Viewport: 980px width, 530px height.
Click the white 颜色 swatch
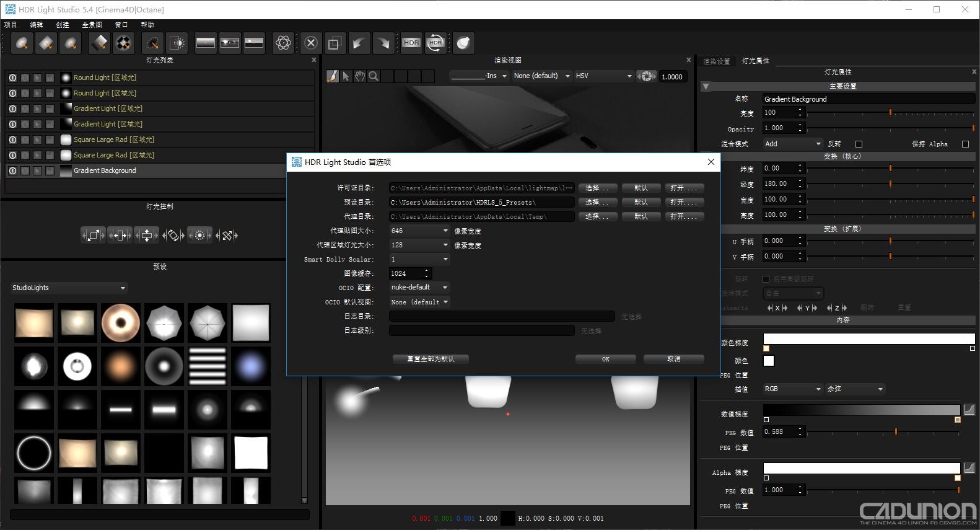click(769, 361)
